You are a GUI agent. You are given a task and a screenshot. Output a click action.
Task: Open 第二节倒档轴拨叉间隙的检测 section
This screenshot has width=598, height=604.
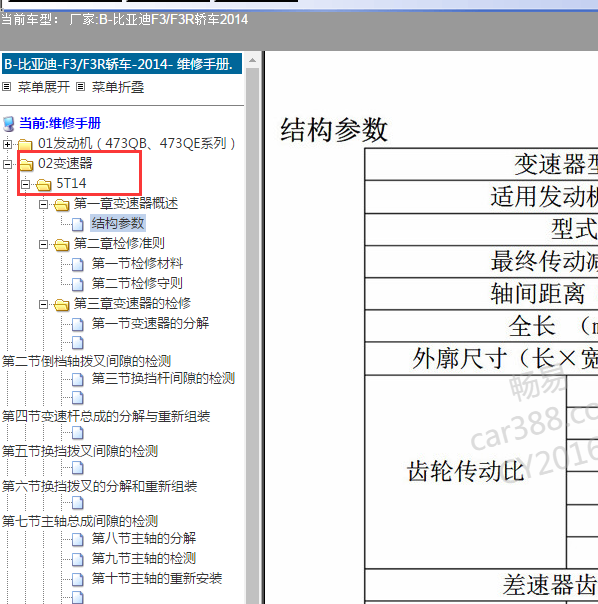click(x=86, y=361)
